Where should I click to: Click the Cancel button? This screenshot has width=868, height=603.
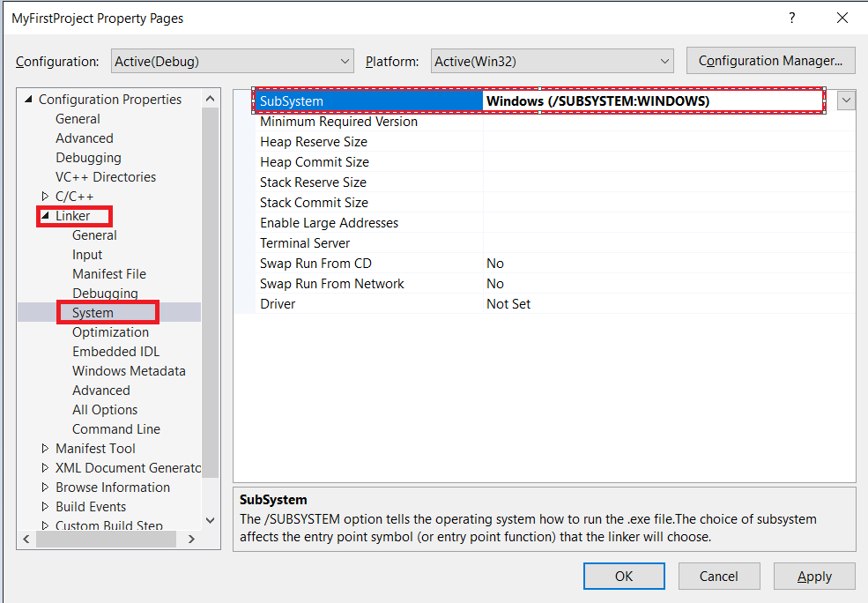718,577
